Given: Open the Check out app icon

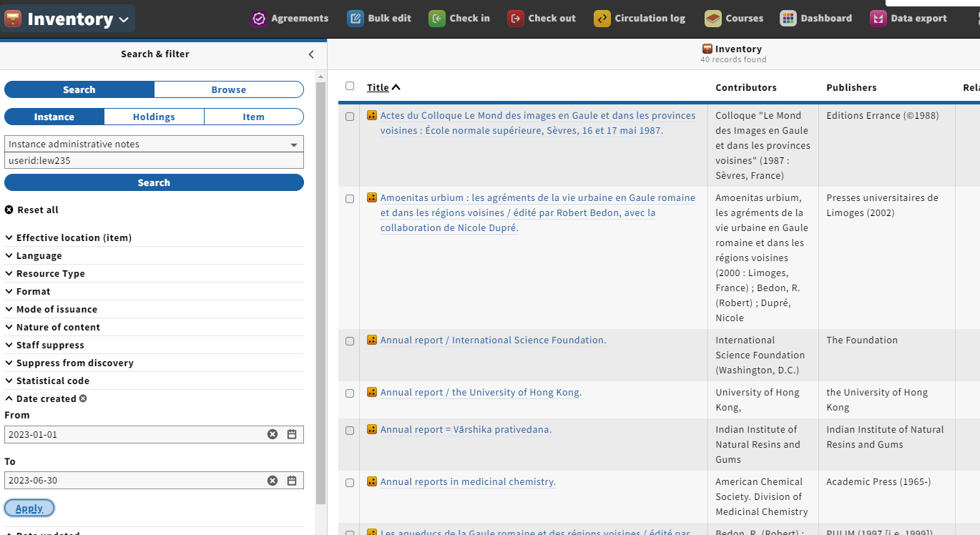Looking at the screenshot, I should [516, 19].
